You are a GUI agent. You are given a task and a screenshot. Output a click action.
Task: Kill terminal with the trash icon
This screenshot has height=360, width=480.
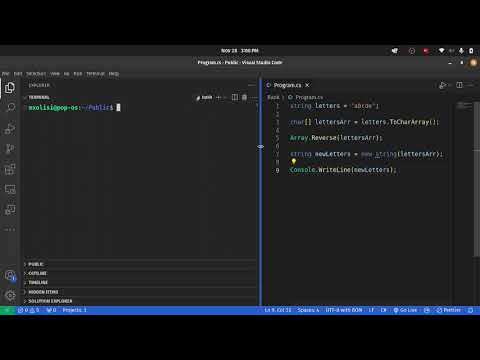(244, 97)
